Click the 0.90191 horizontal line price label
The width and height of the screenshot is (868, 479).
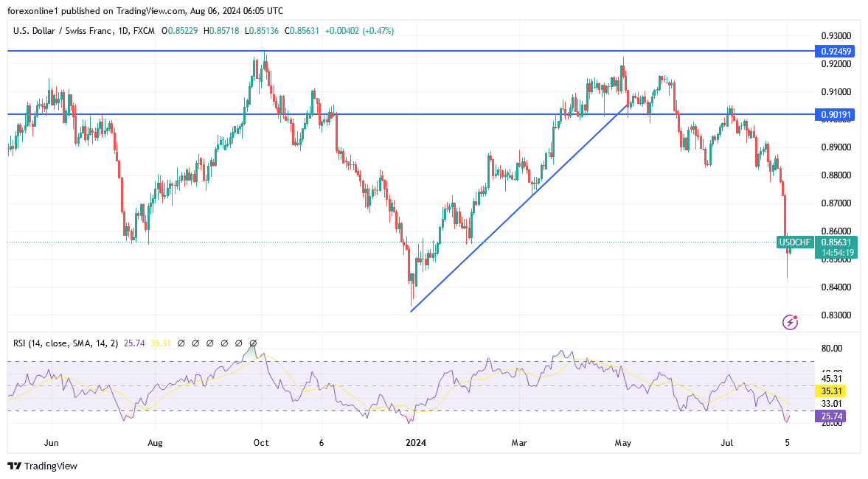tap(836, 115)
